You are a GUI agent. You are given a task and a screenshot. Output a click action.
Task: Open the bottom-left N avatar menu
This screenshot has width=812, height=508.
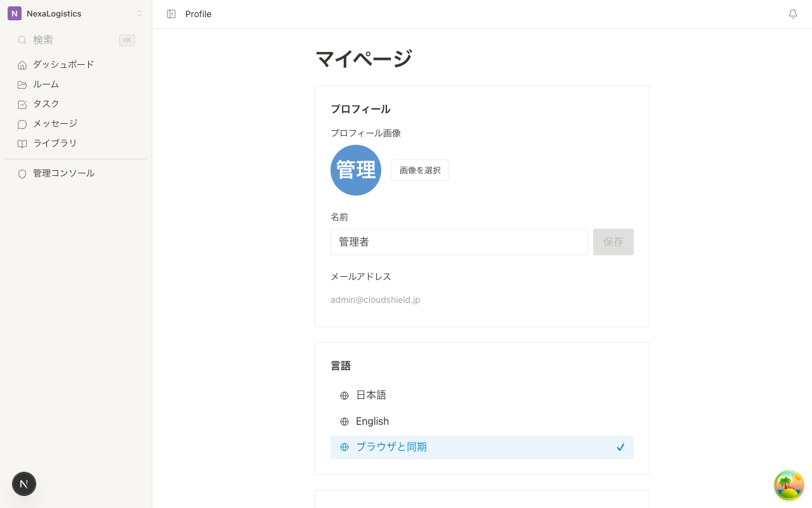click(x=24, y=484)
